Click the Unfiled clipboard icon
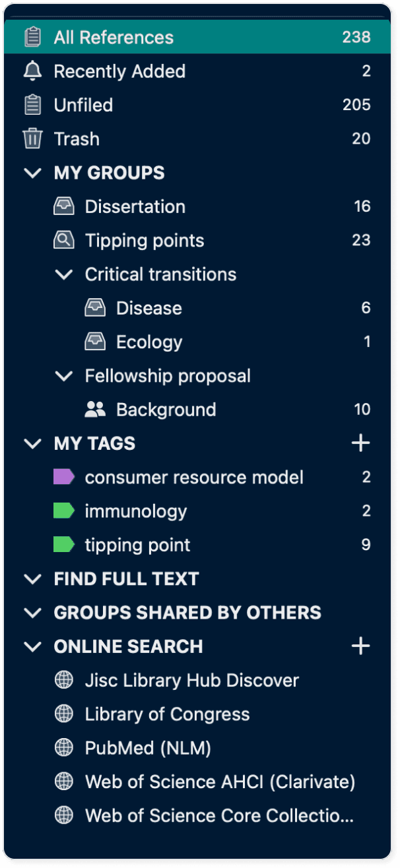Viewport: 400px width, 868px height. click(32, 105)
